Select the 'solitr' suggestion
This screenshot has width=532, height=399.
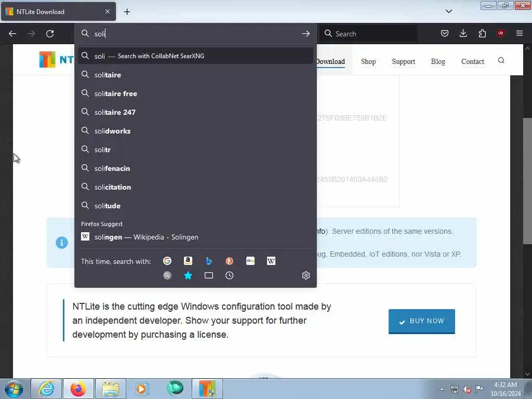[195, 150]
